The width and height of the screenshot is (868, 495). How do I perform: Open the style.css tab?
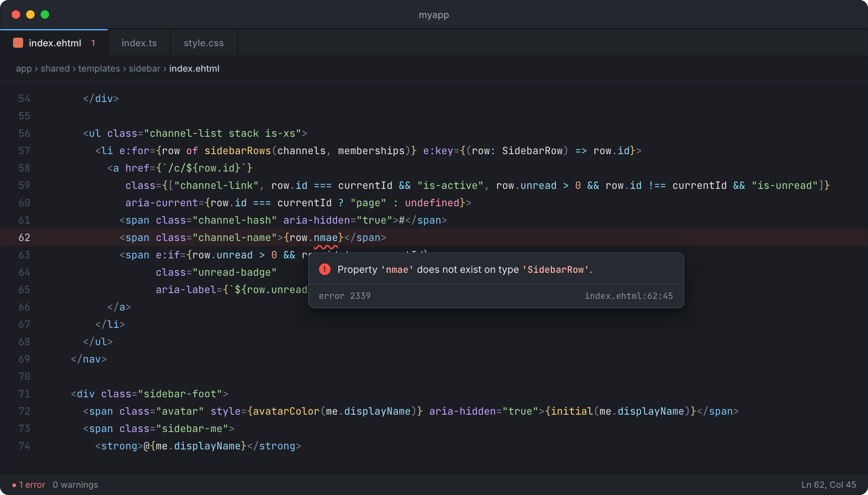point(204,43)
